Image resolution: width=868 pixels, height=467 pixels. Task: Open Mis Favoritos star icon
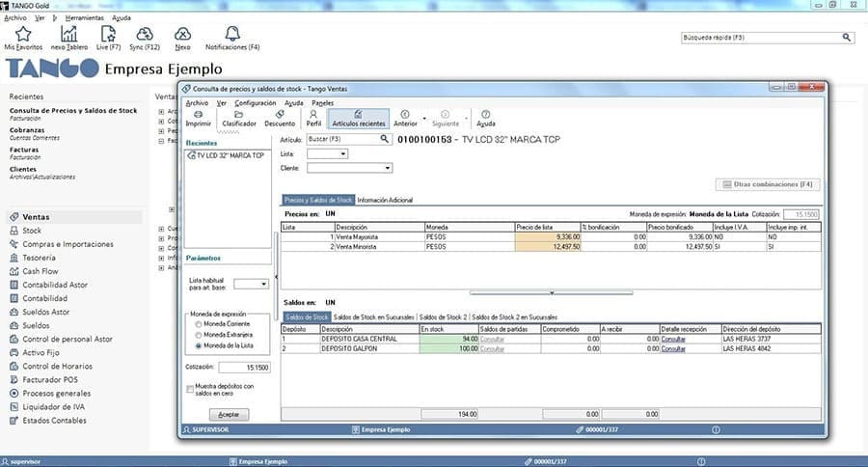23,35
